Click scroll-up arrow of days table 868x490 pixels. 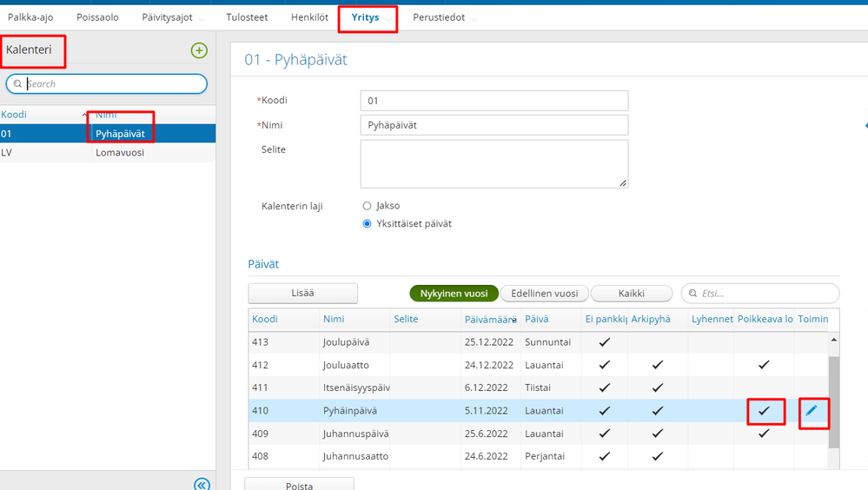833,340
